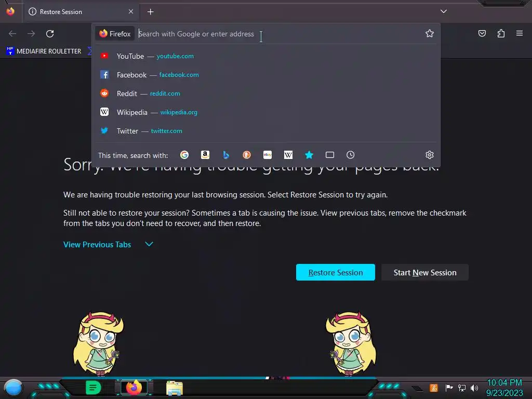Image resolution: width=532 pixels, height=399 pixels.
Task: Open the list all tabs chevron
Action: [444, 11]
